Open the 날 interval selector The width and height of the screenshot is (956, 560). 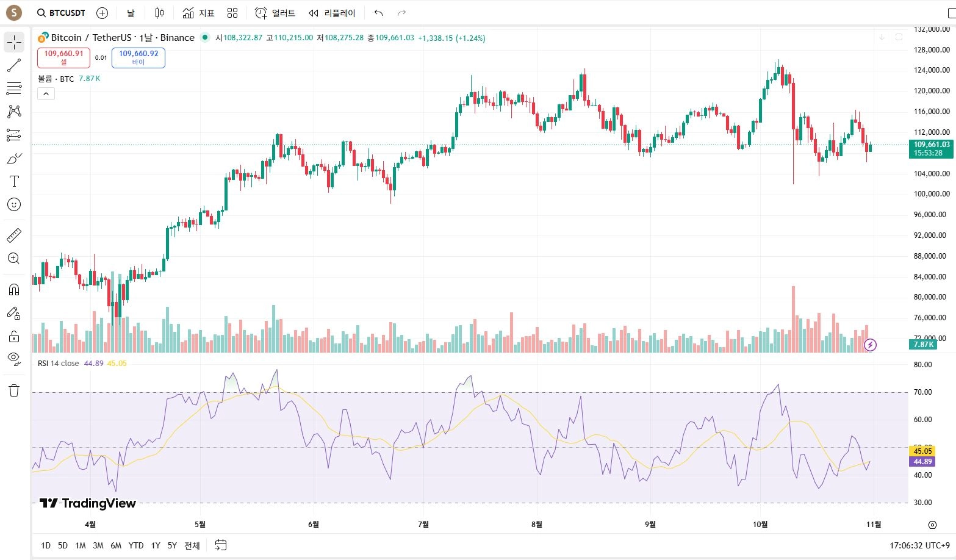pyautogui.click(x=131, y=13)
